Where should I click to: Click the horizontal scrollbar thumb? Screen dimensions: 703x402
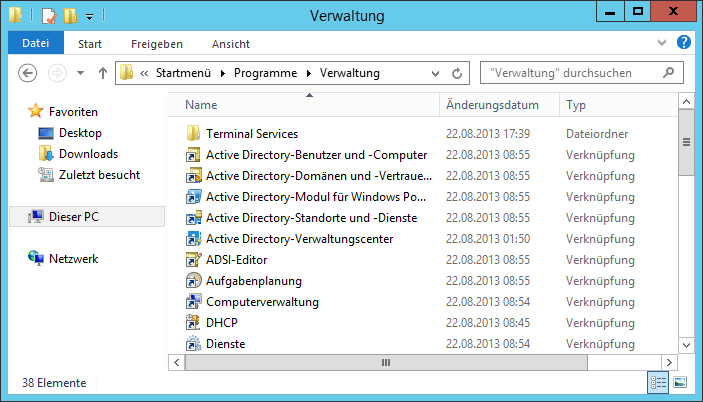(386, 363)
